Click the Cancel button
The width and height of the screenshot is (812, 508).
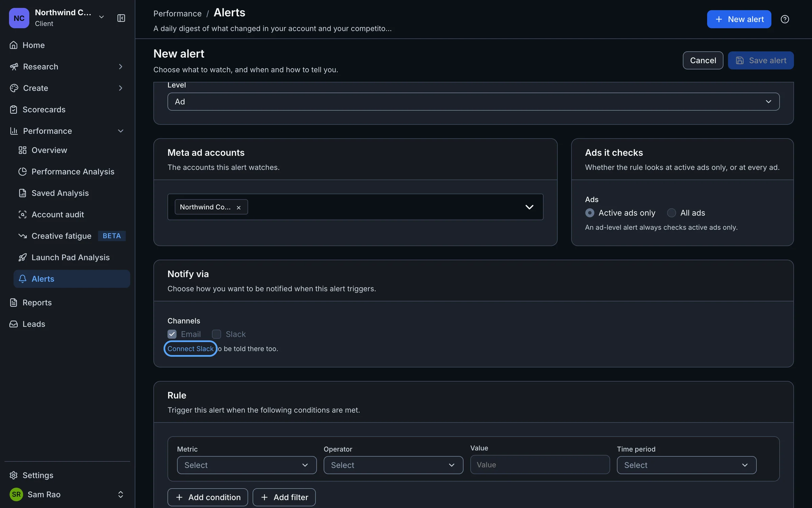pyautogui.click(x=703, y=60)
